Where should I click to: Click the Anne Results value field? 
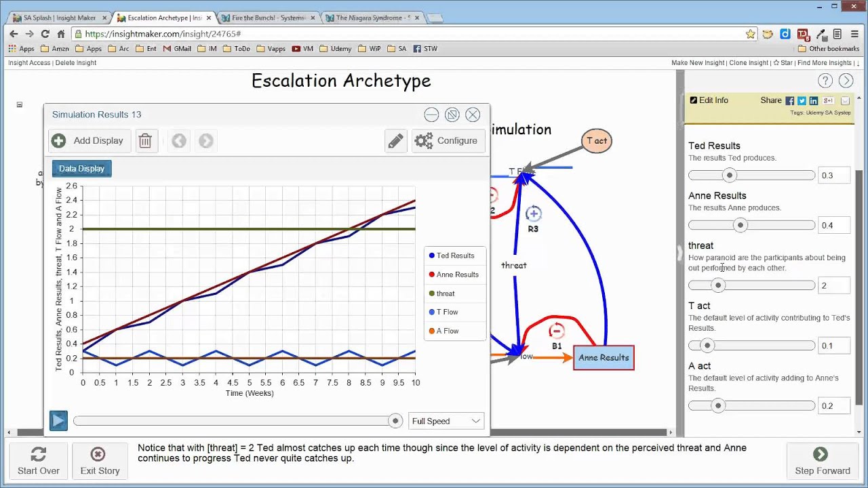(x=833, y=226)
